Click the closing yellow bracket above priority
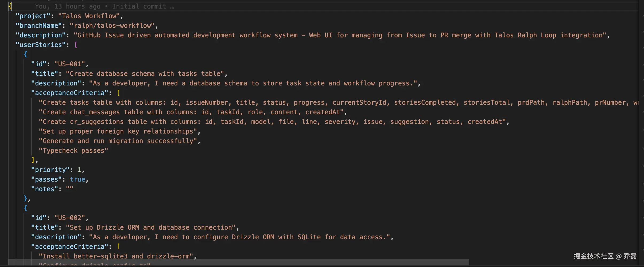 (33, 160)
